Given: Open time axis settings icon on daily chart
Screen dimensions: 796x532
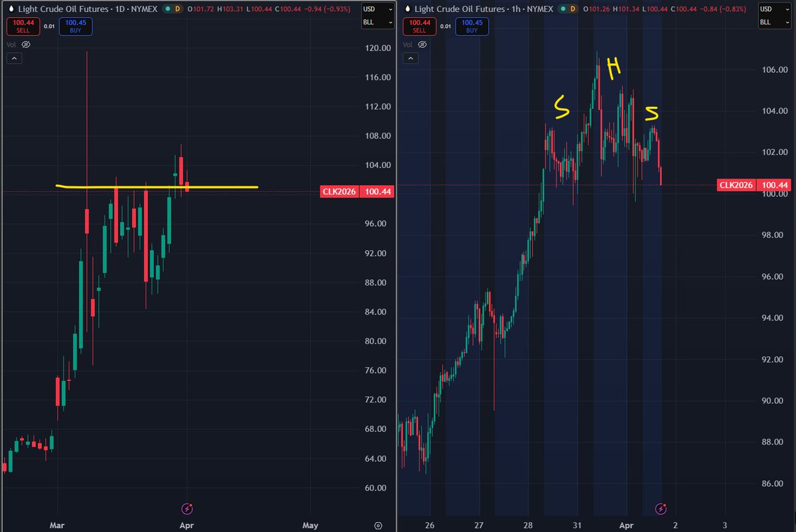Looking at the screenshot, I should click(x=377, y=524).
